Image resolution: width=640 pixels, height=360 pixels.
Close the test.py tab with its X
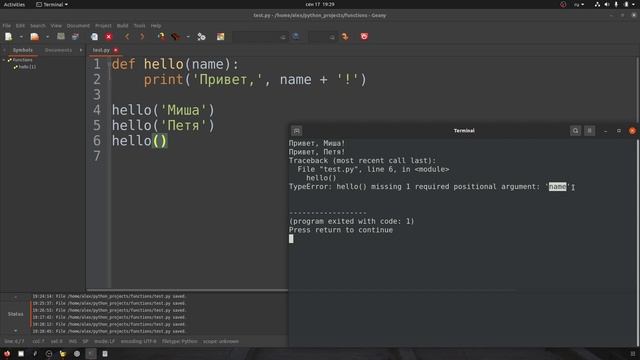click(116, 50)
